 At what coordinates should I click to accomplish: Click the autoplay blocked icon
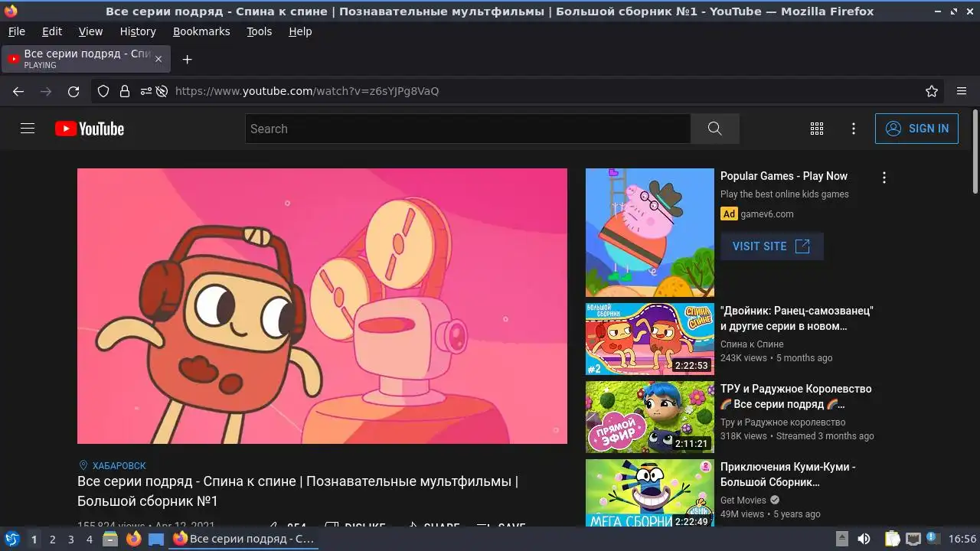162,91
